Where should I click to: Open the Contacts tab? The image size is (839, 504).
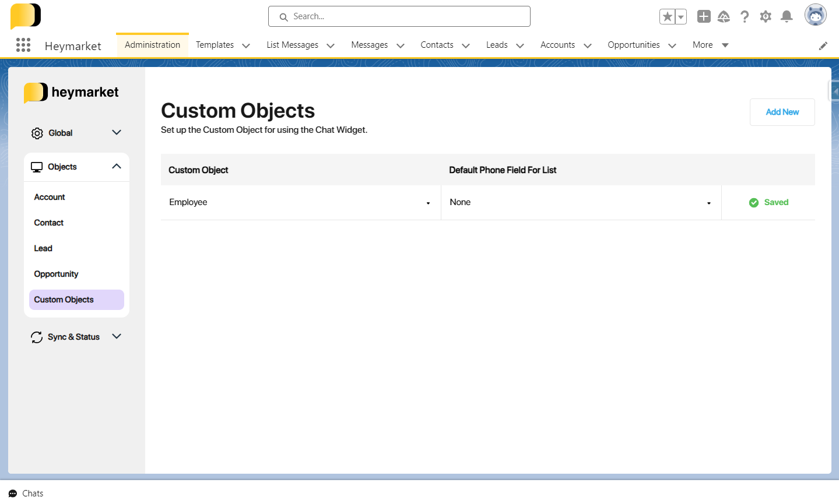click(437, 45)
